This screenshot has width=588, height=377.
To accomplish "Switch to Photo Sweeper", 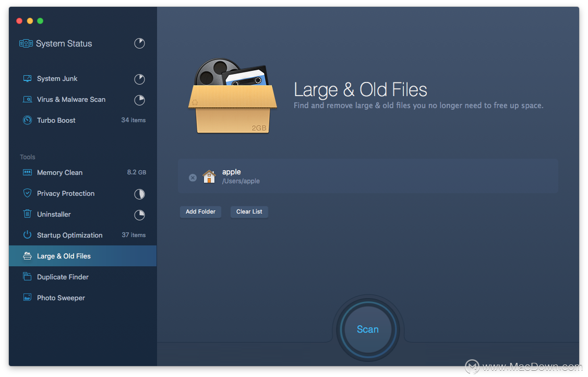I will (61, 298).
